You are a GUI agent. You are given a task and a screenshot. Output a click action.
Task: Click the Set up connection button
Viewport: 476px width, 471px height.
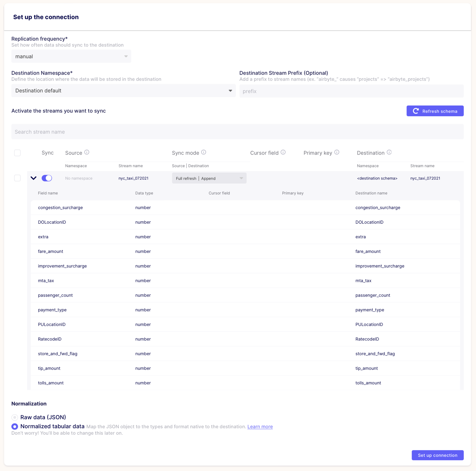(437, 455)
